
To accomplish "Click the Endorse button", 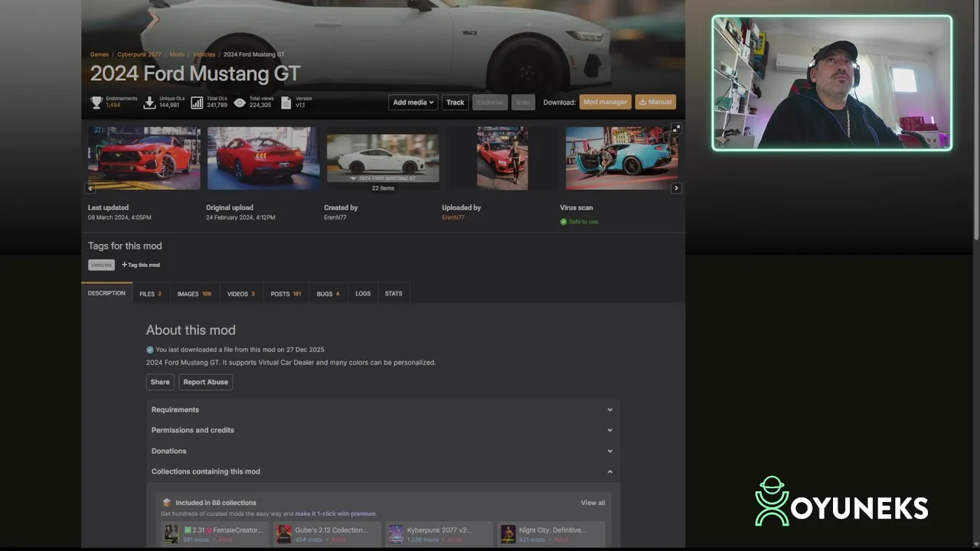I will click(x=490, y=102).
